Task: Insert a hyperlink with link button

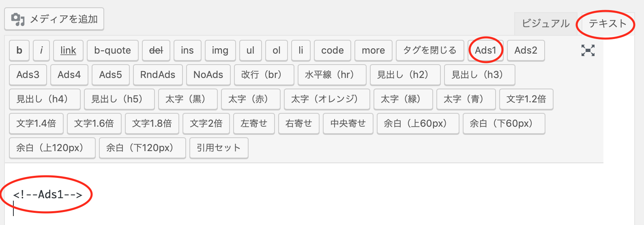Action: point(68,50)
